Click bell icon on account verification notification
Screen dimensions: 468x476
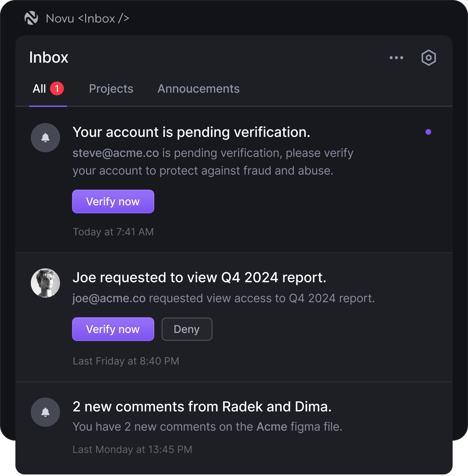click(45, 138)
